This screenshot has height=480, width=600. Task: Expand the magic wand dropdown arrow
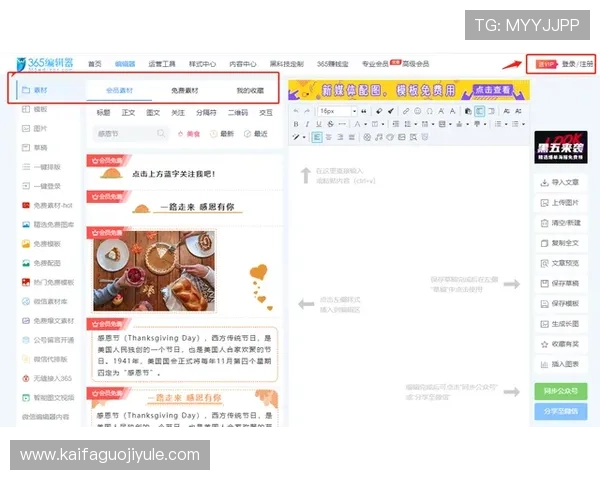tap(304, 137)
